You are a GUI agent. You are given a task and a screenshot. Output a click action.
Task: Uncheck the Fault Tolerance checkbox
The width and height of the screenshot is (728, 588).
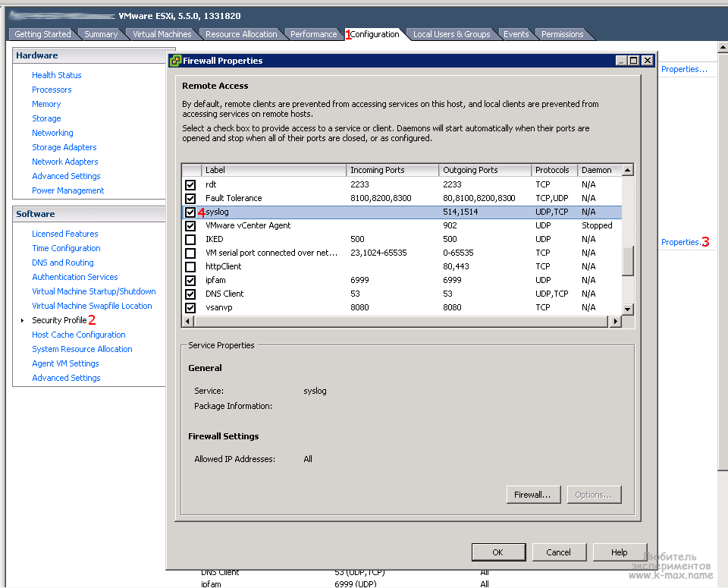coord(190,198)
